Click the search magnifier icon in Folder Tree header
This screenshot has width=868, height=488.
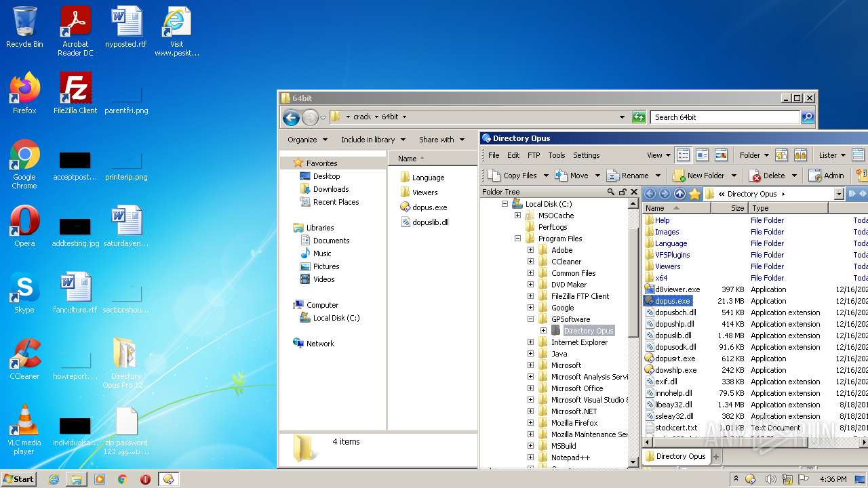(611, 192)
